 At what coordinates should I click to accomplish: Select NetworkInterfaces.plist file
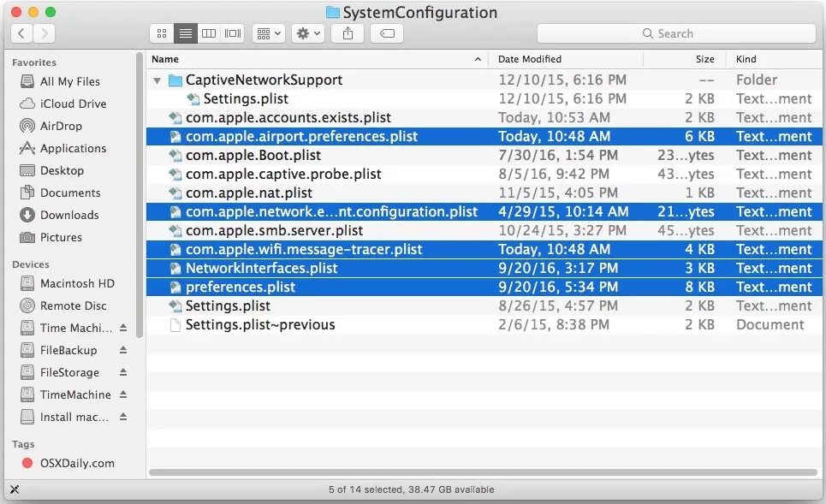click(x=484, y=269)
